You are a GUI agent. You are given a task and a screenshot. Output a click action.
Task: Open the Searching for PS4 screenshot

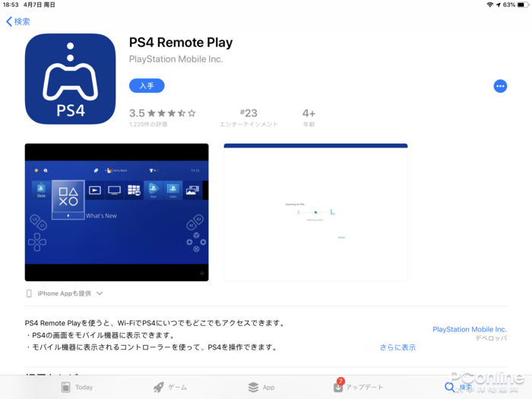pyautogui.click(x=315, y=212)
